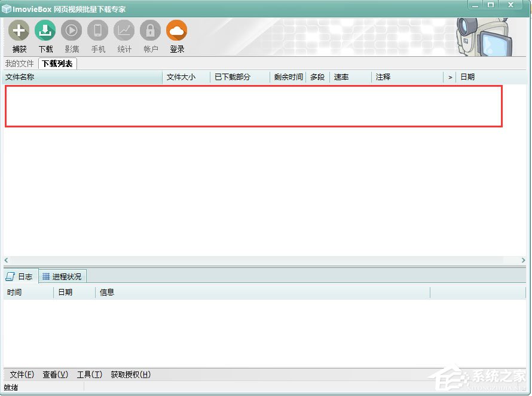Open the 查看(V) menu
This screenshot has height=396, width=532.
55,374
